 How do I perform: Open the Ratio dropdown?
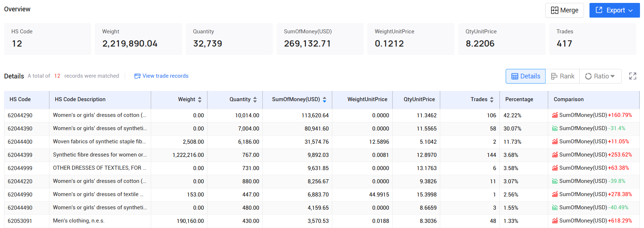click(600, 76)
